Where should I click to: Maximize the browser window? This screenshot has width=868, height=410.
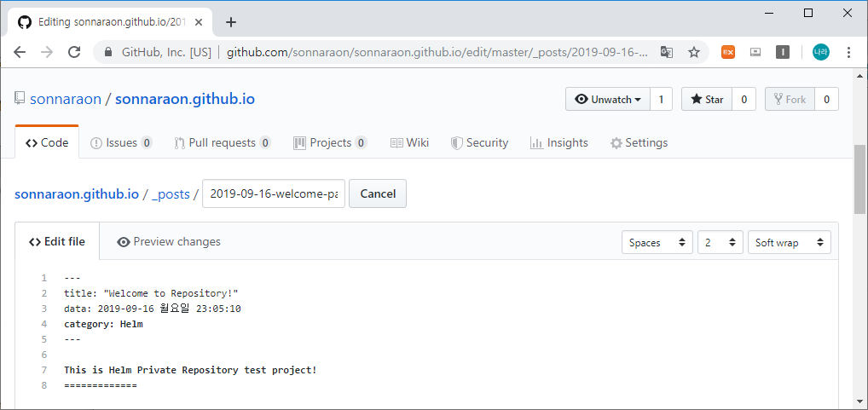tap(808, 14)
